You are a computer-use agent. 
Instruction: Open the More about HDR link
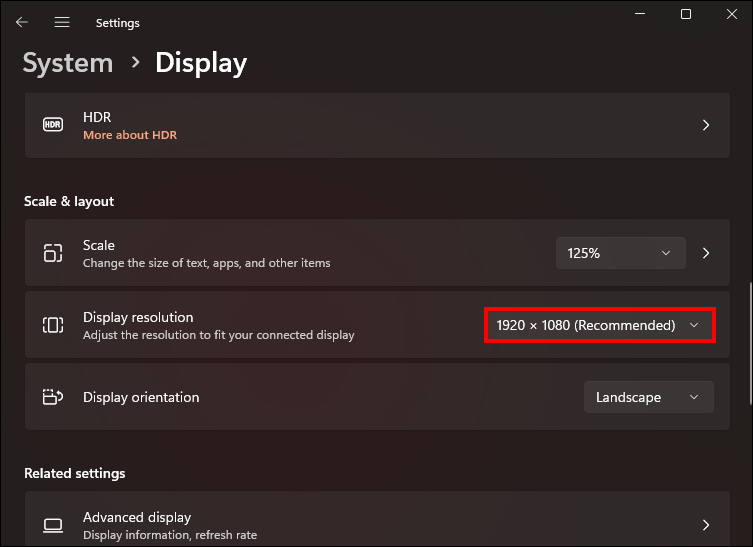(130, 135)
